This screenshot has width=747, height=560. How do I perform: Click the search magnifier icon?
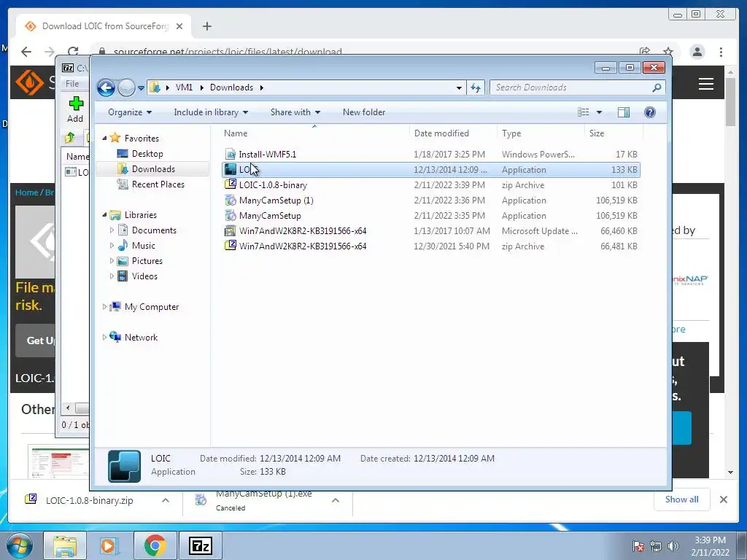(657, 87)
